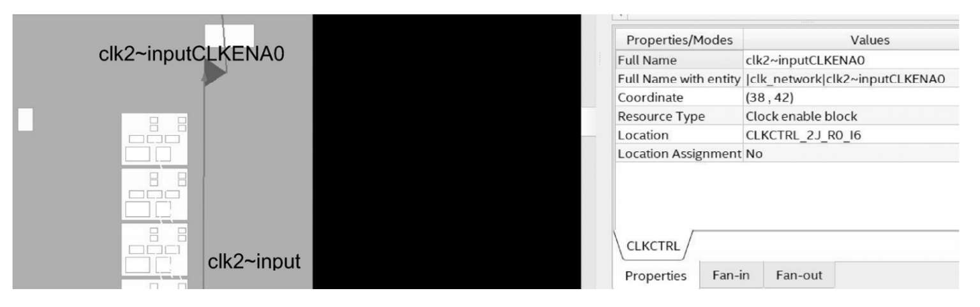The width and height of the screenshot is (980, 307).
Task: Switch to the Fan-out tab
Action: point(799,276)
